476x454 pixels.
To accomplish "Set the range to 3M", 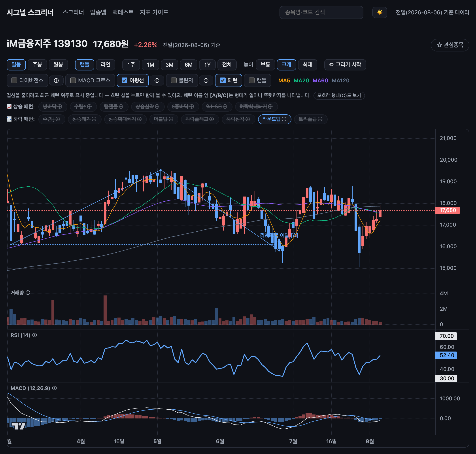I will pos(169,65).
